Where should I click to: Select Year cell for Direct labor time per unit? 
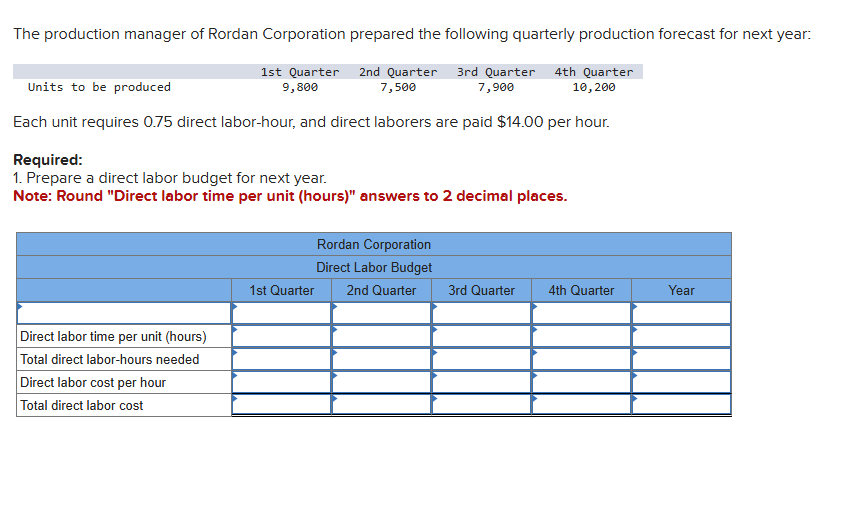click(x=682, y=336)
